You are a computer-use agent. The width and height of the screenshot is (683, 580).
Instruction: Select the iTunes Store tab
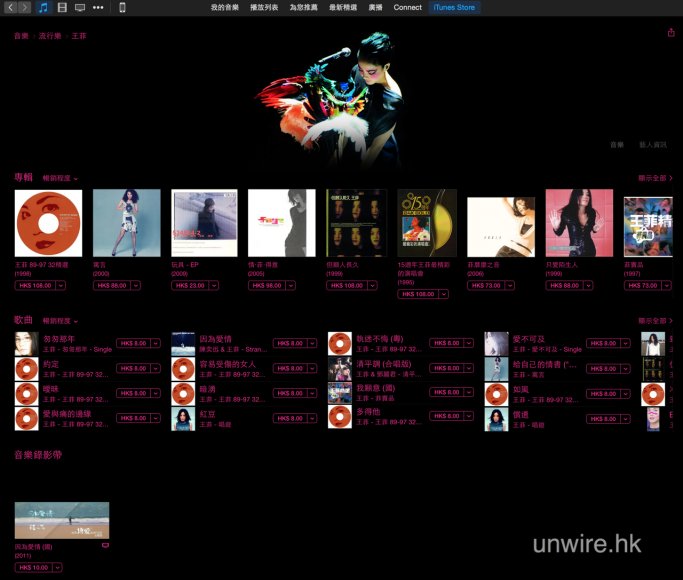[454, 7]
